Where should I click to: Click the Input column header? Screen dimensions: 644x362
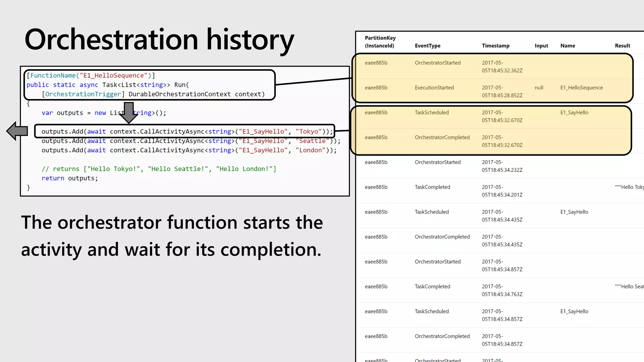click(x=541, y=46)
